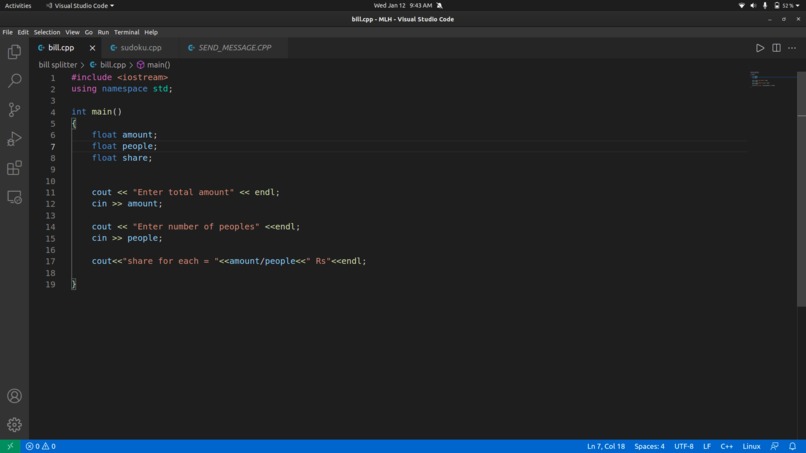Click the "share for each = " string
Viewport: 806px width, 453px height.
(171, 261)
